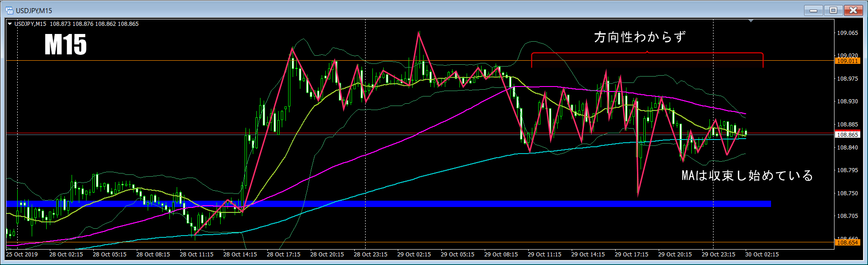Image resolution: width=868 pixels, height=265 pixels.
Task: Click the 29 Oct 17:15 time label
Action: (632, 255)
